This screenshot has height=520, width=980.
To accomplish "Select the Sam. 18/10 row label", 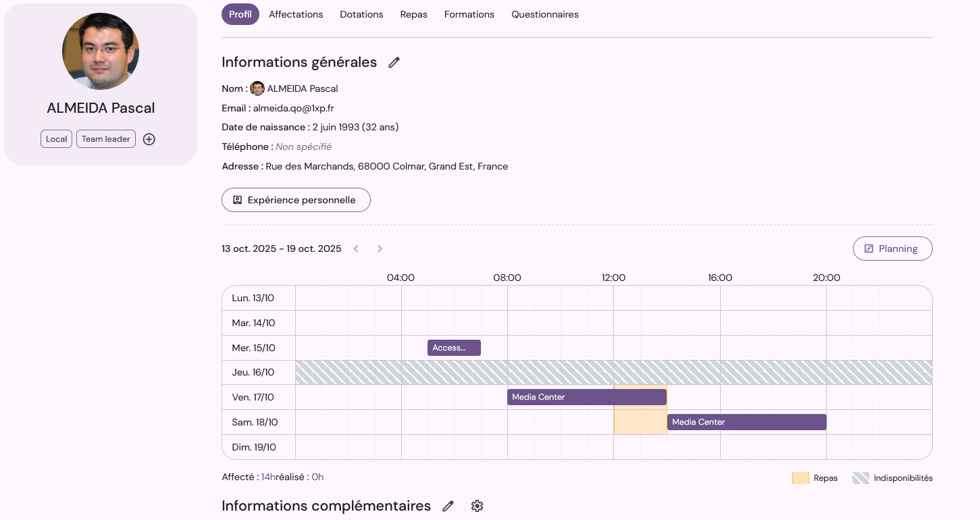I will click(x=255, y=422).
